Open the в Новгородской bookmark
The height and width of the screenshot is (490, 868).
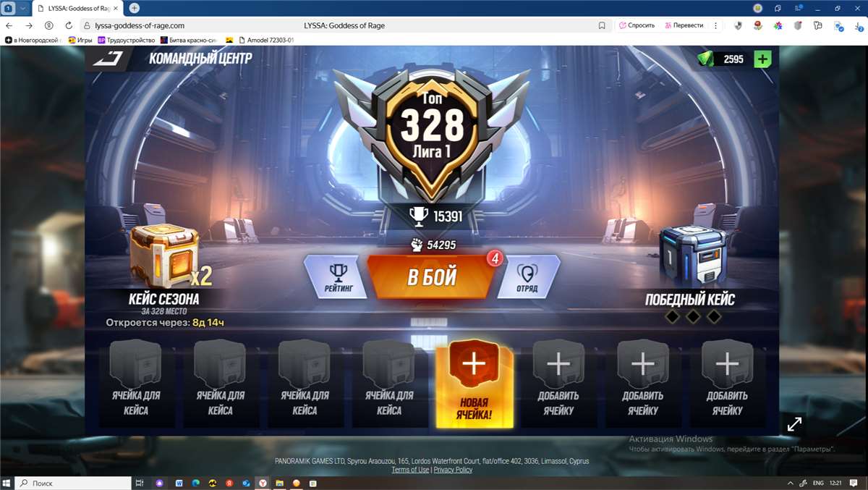[33, 40]
